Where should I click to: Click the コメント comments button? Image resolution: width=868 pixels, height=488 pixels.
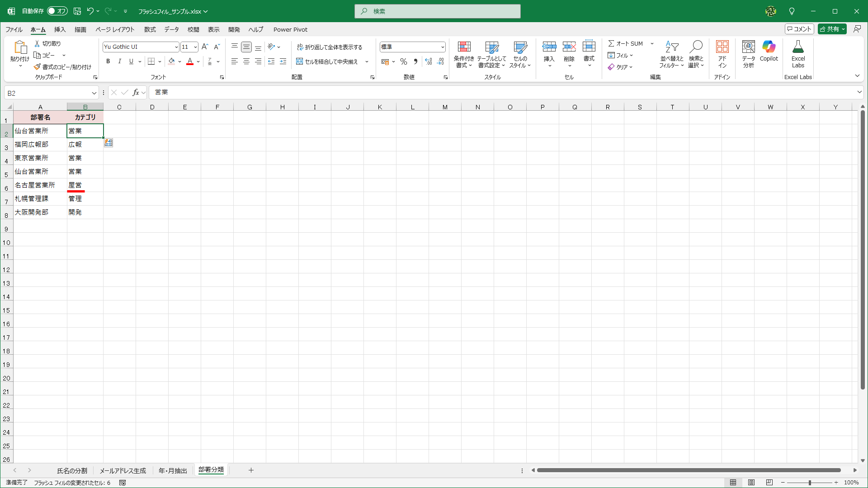click(799, 29)
